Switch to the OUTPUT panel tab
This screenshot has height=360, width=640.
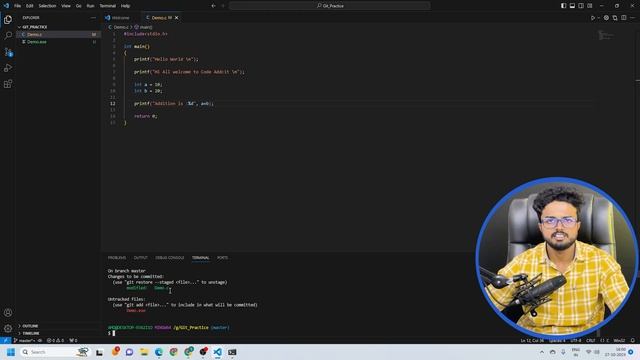(140, 258)
